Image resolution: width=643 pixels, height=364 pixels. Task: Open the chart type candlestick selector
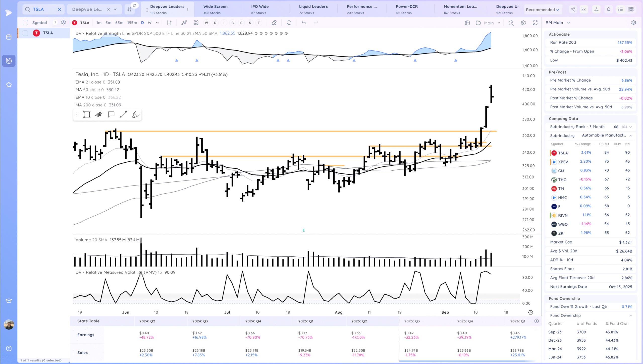coord(169,23)
